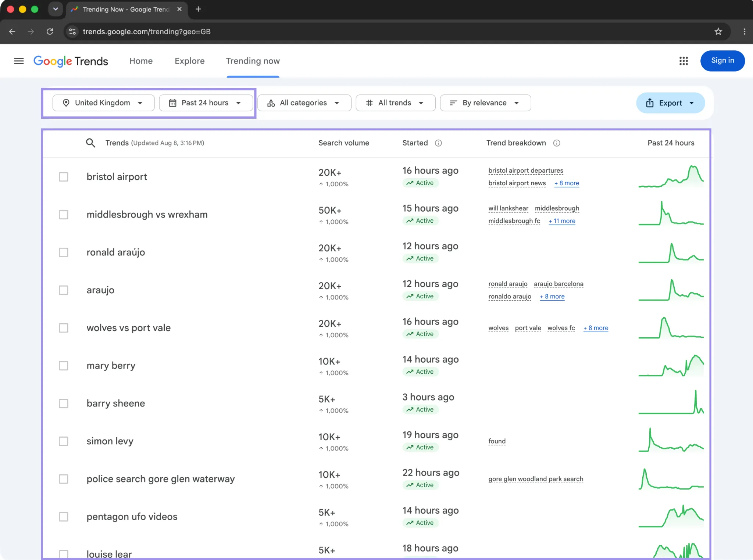Change the By relevance sort order
The image size is (753, 560).
[485, 103]
